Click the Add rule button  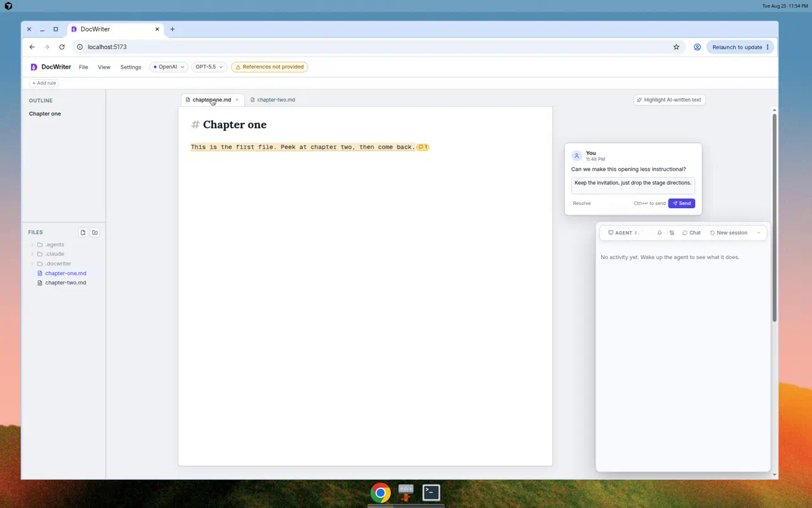(x=44, y=83)
